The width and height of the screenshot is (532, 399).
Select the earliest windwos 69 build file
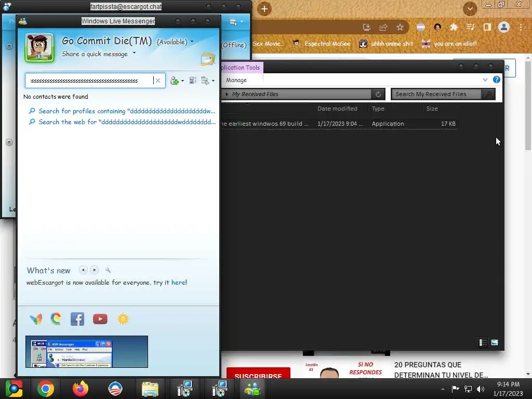[339, 124]
